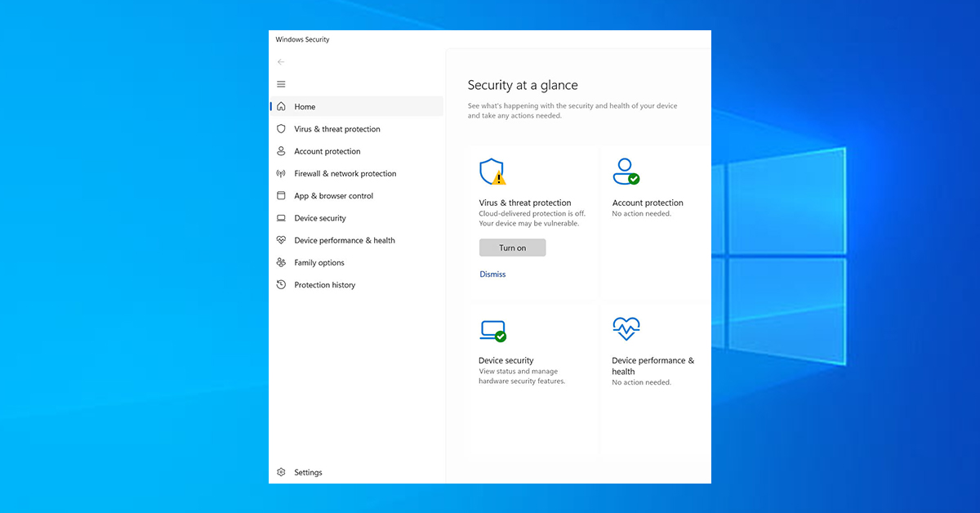Toggle the hamburger navigation menu

(x=281, y=84)
